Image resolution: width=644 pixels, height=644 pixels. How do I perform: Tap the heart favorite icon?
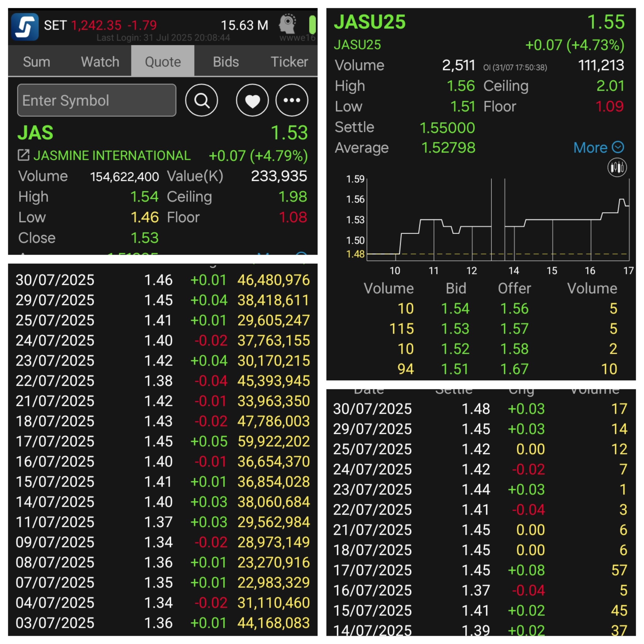[252, 100]
